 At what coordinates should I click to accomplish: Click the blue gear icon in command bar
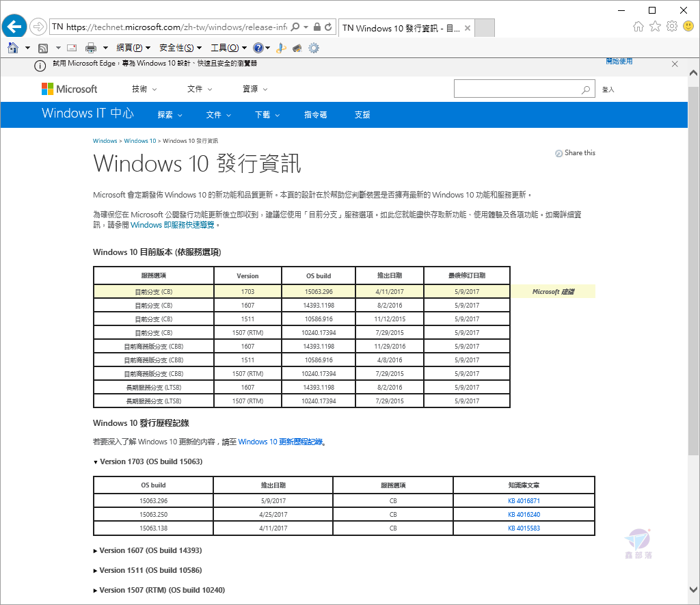point(314,48)
